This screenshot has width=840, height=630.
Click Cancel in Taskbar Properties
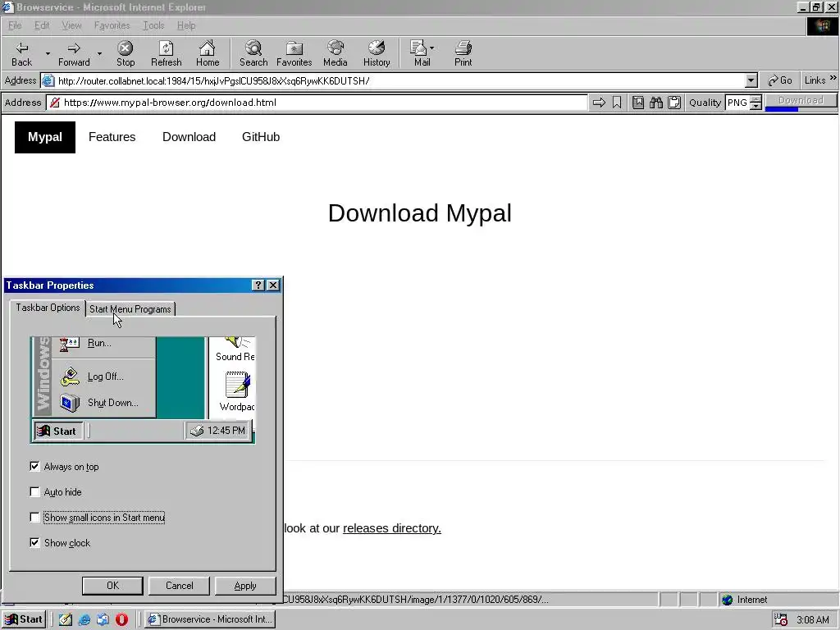point(179,586)
